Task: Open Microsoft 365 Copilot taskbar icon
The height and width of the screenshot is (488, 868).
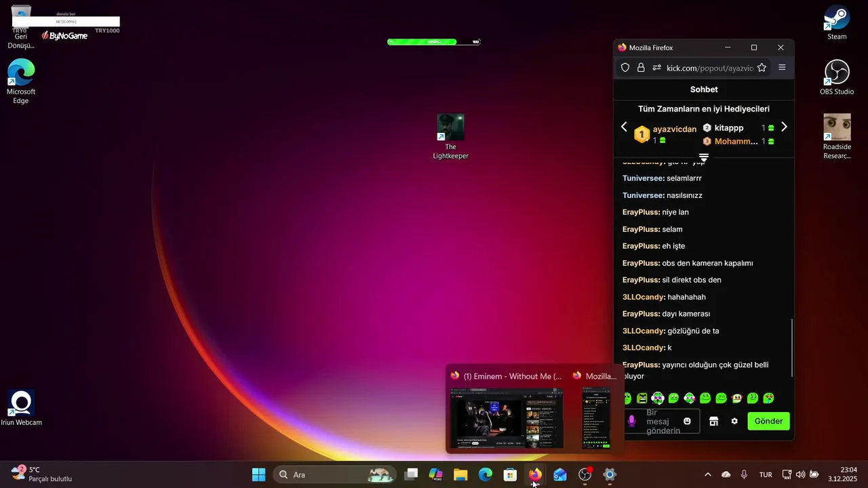Action: (436, 474)
